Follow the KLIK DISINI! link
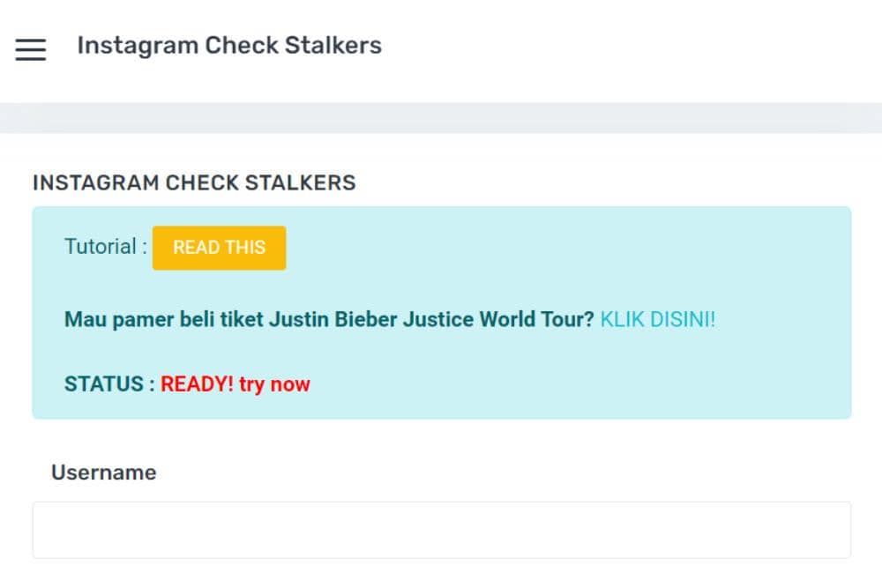 tap(657, 319)
